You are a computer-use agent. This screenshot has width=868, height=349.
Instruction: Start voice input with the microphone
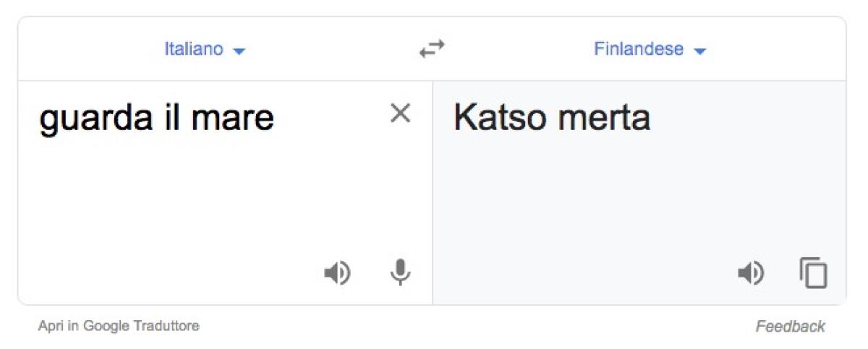pyautogui.click(x=400, y=273)
